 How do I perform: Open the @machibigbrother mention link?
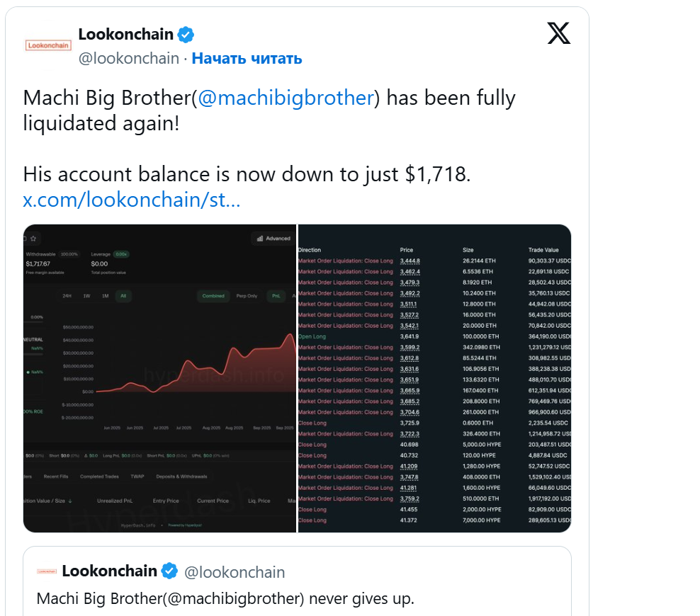point(286,98)
